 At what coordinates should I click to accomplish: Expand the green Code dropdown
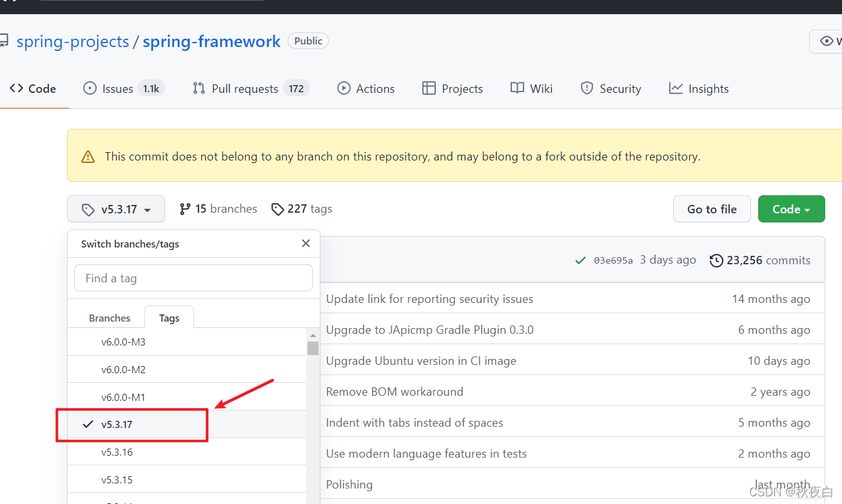pos(791,209)
